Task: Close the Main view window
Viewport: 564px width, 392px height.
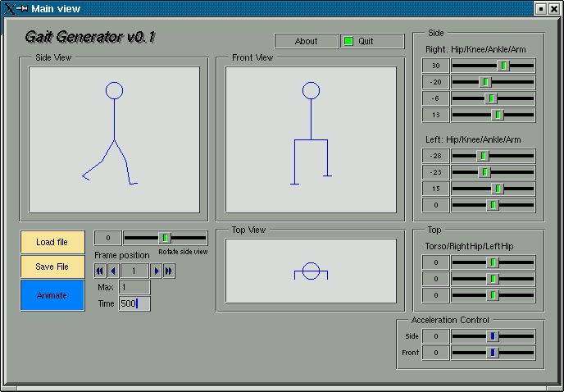Action: (x=555, y=8)
